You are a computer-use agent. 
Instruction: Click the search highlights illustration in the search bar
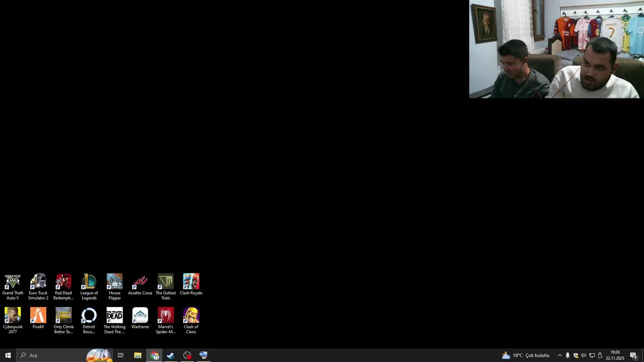tap(99, 355)
